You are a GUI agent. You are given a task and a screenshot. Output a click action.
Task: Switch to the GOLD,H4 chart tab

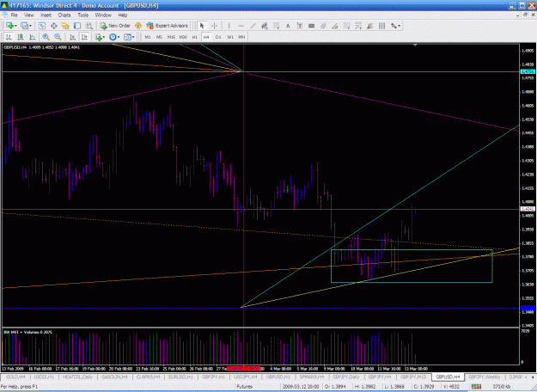point(15,377)
